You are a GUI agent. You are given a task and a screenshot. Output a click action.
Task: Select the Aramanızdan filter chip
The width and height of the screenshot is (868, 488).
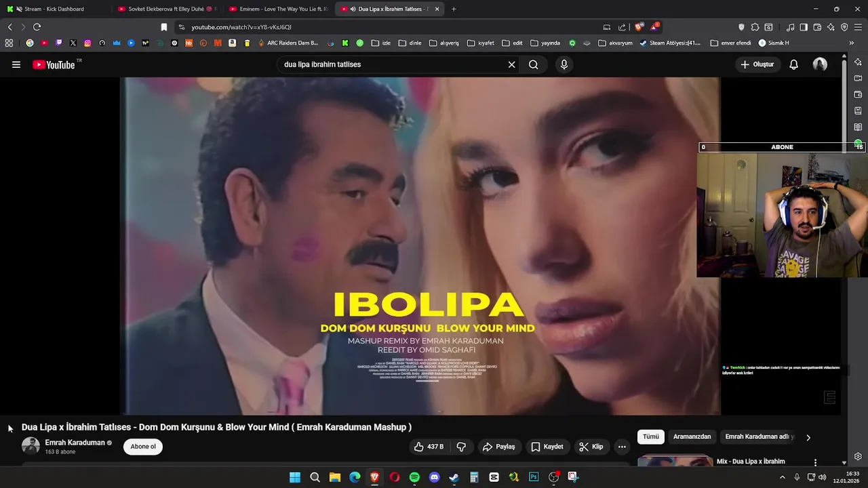coord(692,437)
